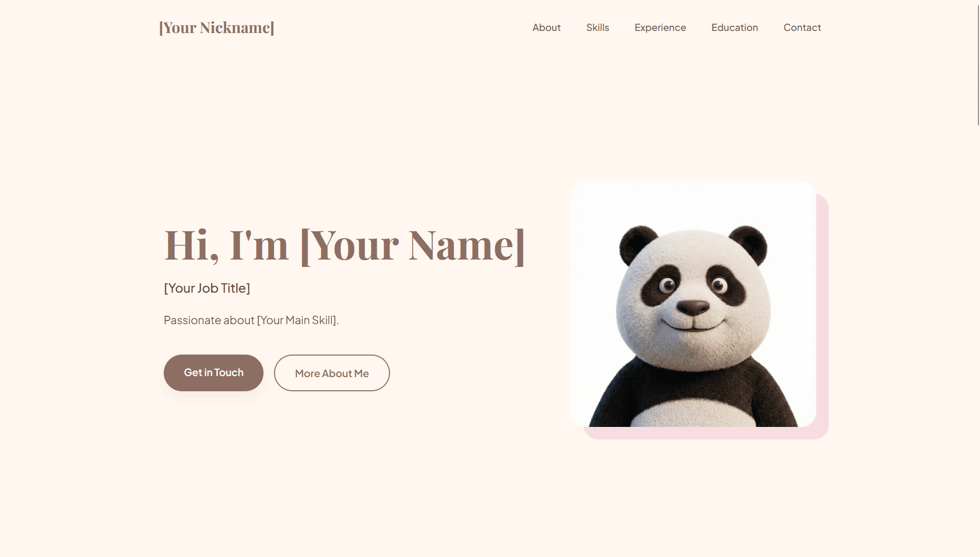Click the panda's nose in the photo
The image size is (980, 557).
692,307
